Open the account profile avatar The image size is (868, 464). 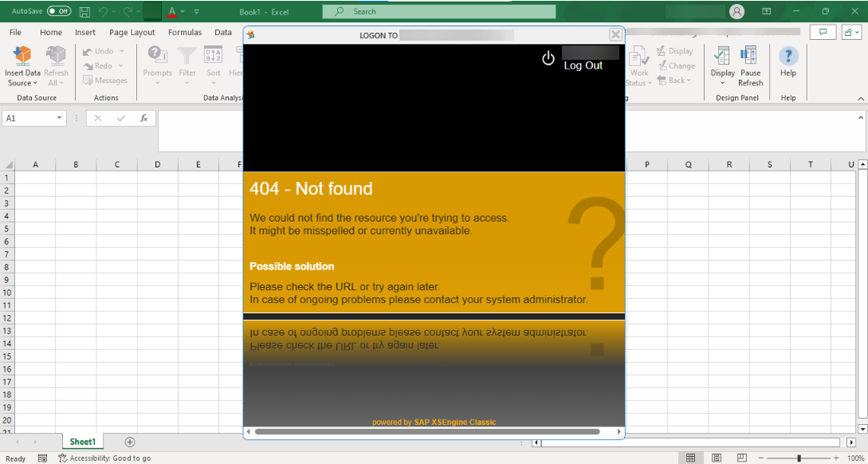(x=736, y=11)
